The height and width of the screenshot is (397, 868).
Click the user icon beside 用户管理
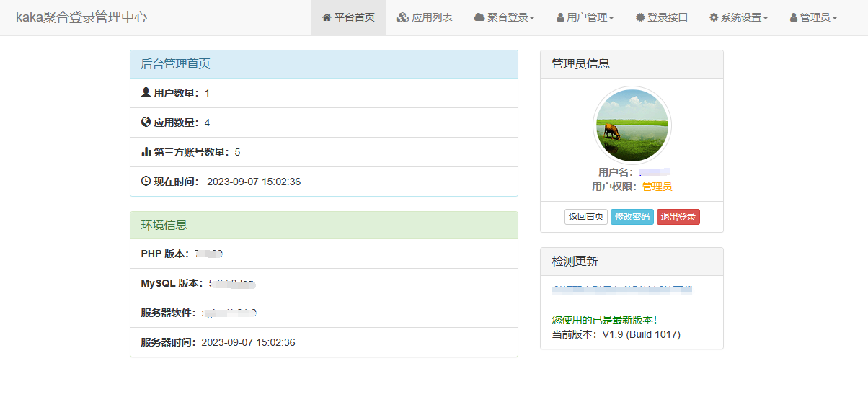[560, 17]
